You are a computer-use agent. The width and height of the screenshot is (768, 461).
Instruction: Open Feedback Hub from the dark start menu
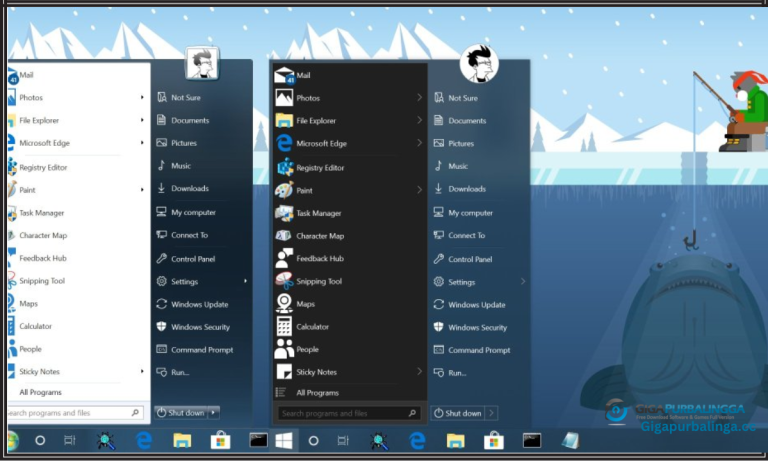pyautogui.click(x=318, y=258)
